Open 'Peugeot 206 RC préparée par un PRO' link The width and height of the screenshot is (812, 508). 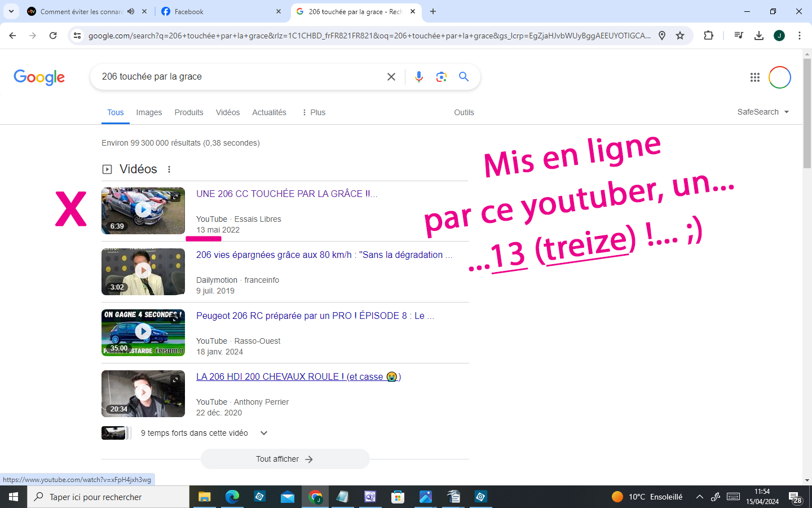click(x=315, y=316)
